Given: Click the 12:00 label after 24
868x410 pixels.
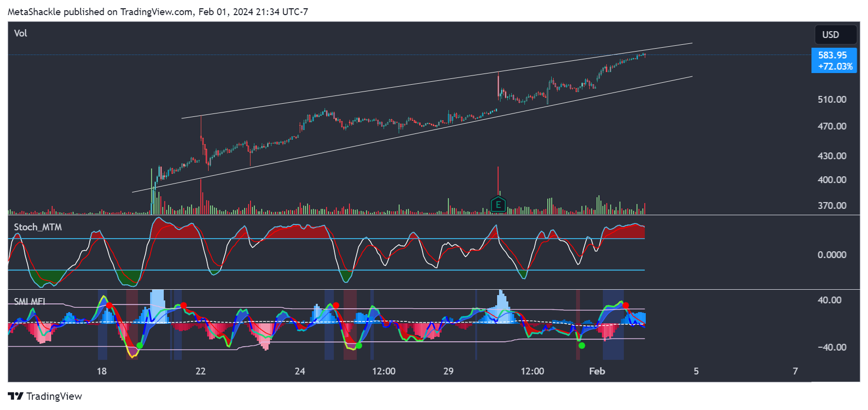Looking at the screenshot, I should point(384,371).
